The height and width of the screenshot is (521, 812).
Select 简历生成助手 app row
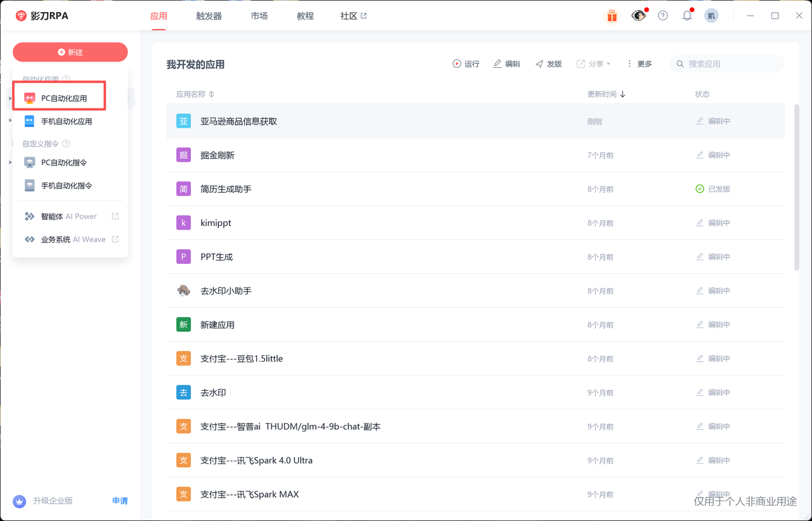point(475,189)
